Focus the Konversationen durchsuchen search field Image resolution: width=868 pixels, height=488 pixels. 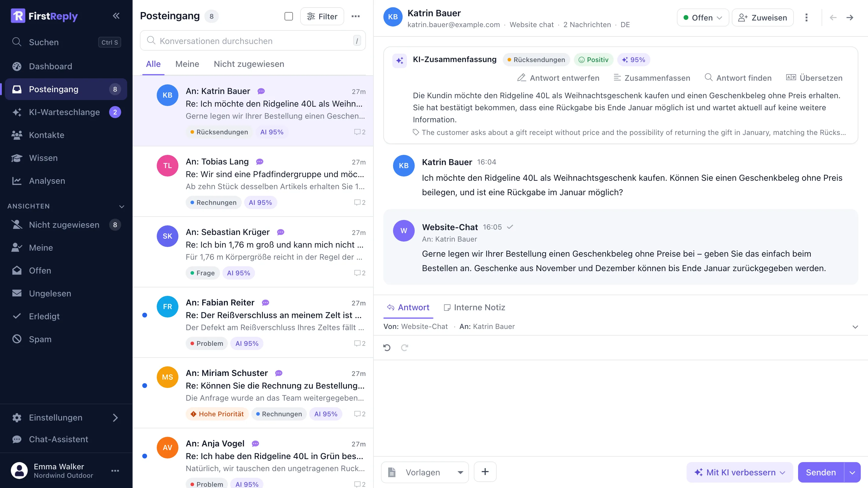(x=253, y=41)
